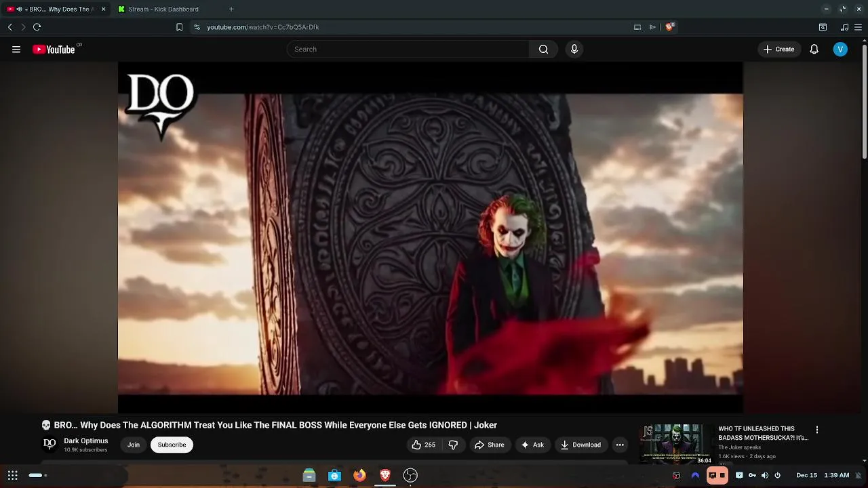Open the YouTube guide hamburger menu
868x488 pixels.
click(16, 49)
